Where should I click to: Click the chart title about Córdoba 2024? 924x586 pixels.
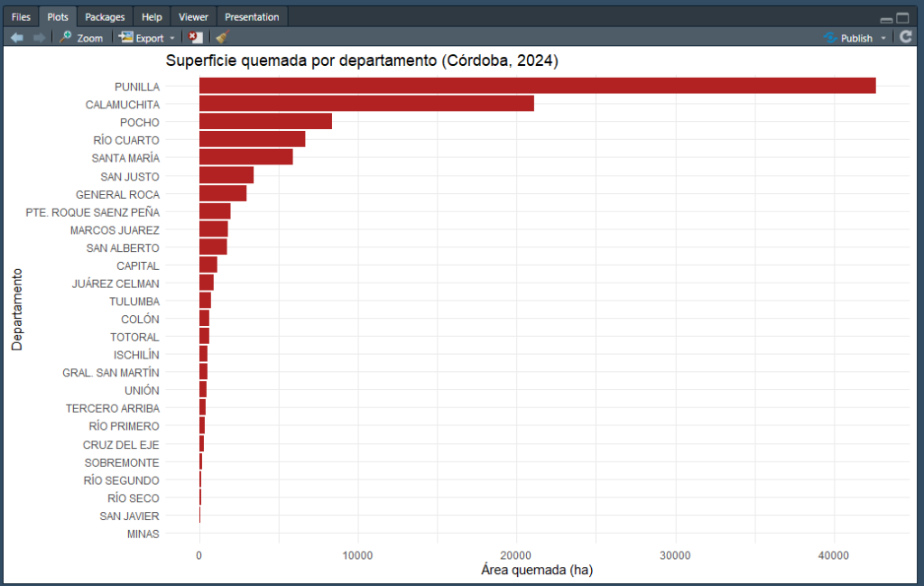(x=362, y=62)
